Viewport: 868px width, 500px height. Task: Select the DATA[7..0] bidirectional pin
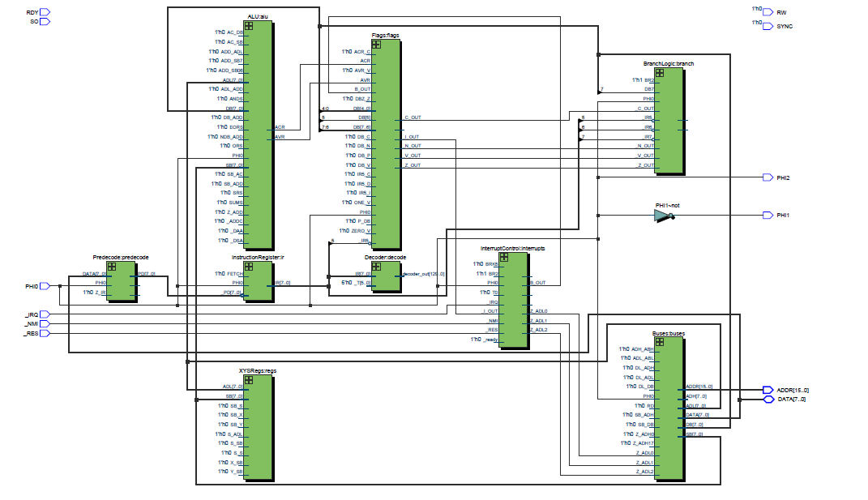pos(769,399)
